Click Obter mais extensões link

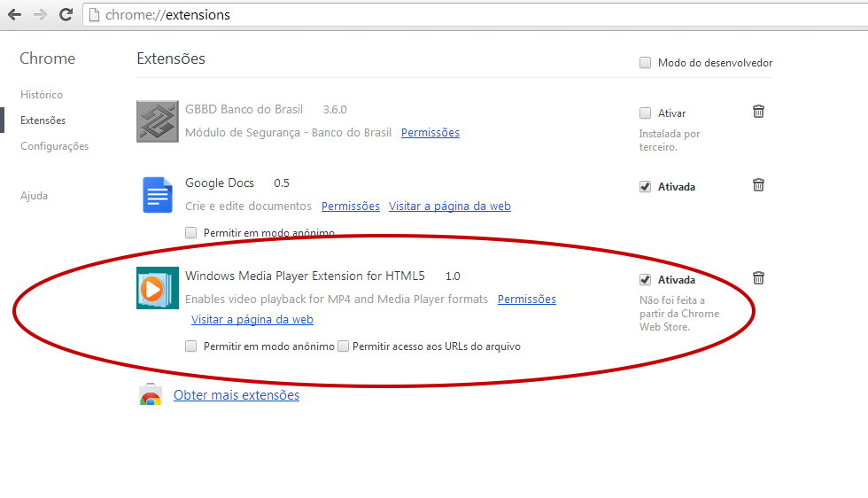pos(236,395)
